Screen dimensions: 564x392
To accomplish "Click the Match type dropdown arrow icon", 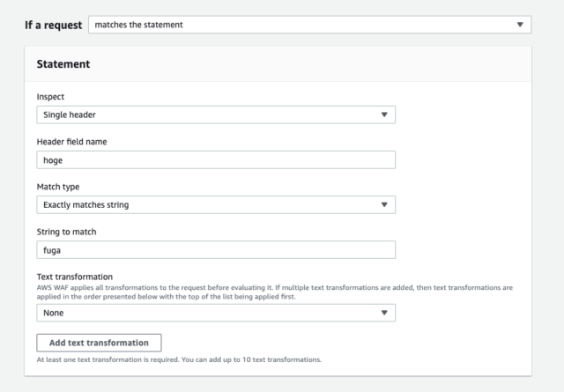I will (384, 204).
